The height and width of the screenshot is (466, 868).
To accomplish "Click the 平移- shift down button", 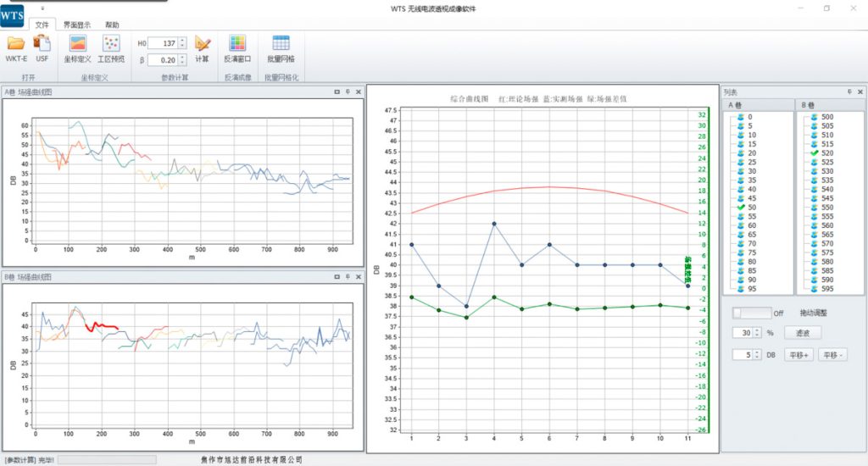I will click(832, 355).
